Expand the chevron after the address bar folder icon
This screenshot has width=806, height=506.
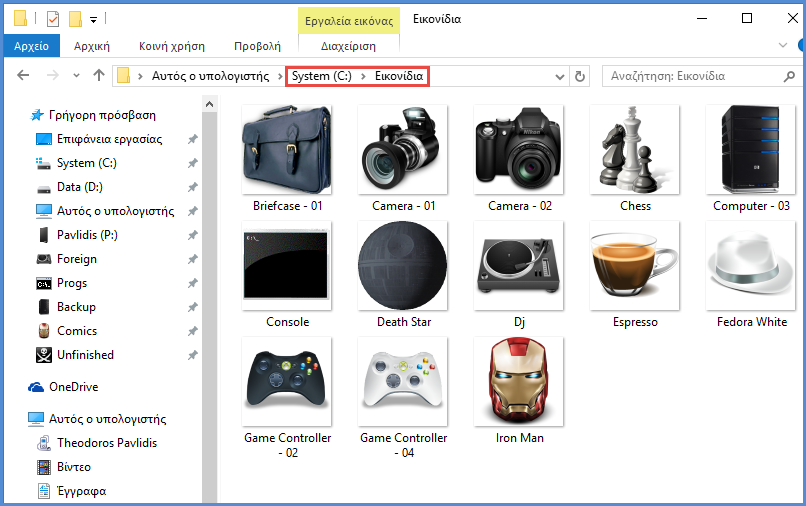pos(140,76)
